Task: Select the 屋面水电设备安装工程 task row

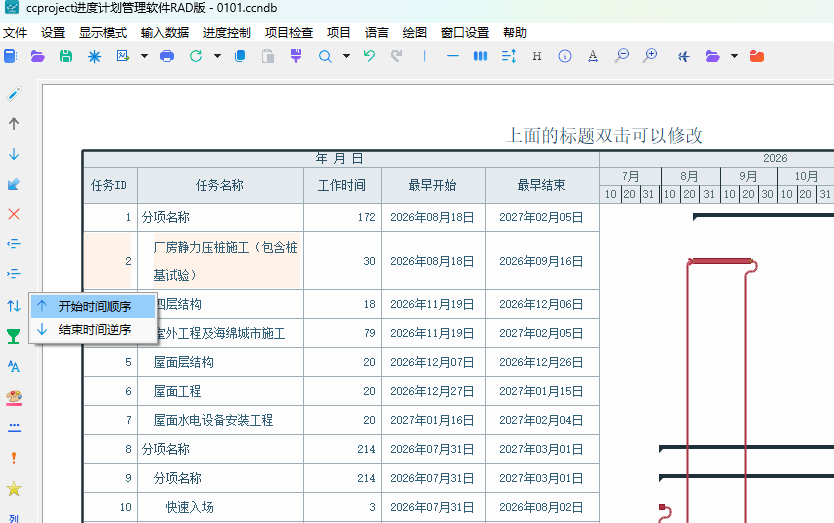Action: click(341, 420)
